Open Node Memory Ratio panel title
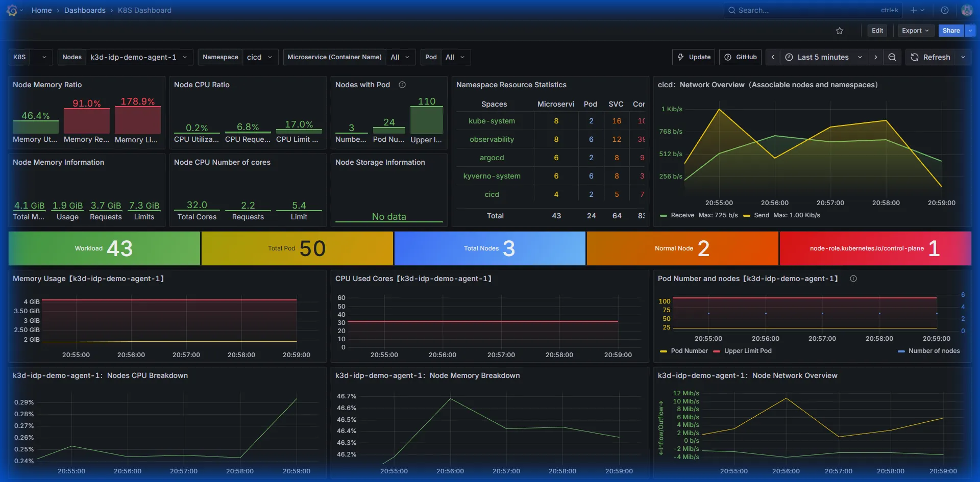The width and height of the screenshot is (980, 482). pos(47,85)
